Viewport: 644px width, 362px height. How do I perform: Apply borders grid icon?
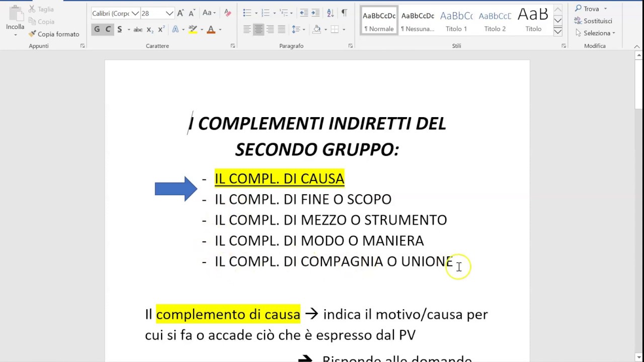click(335, 30)
